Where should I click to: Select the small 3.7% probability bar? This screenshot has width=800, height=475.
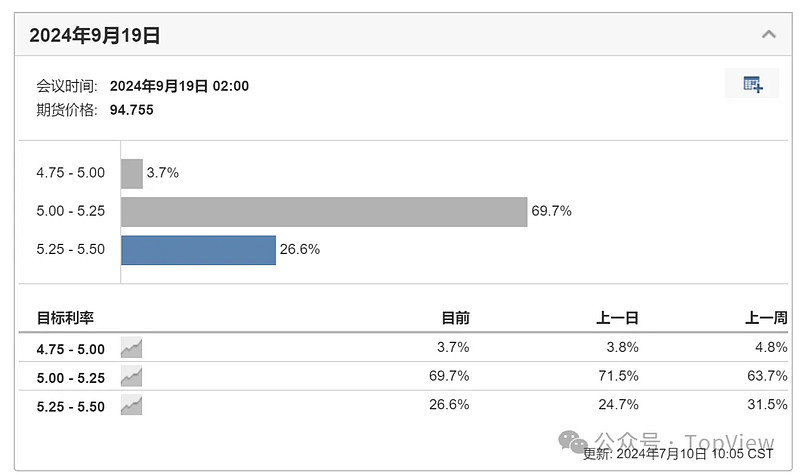tap(132, 173)
